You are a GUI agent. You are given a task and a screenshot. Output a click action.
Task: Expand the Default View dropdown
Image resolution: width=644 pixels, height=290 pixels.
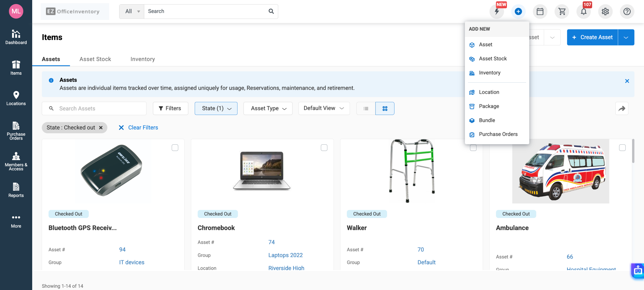tap(324, 108)
